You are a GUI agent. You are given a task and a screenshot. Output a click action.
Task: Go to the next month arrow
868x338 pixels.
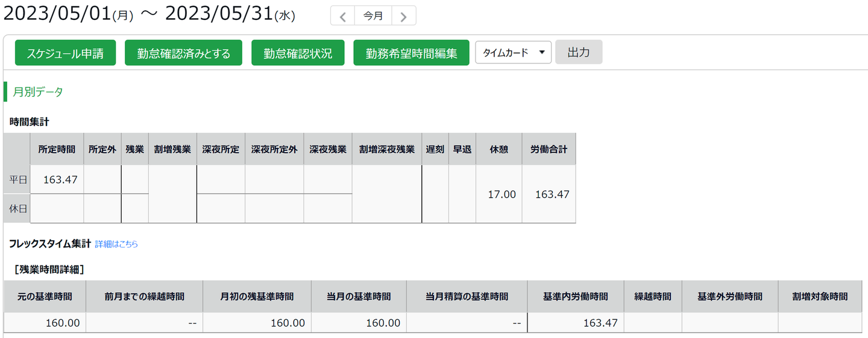click(x=404, y=16)
